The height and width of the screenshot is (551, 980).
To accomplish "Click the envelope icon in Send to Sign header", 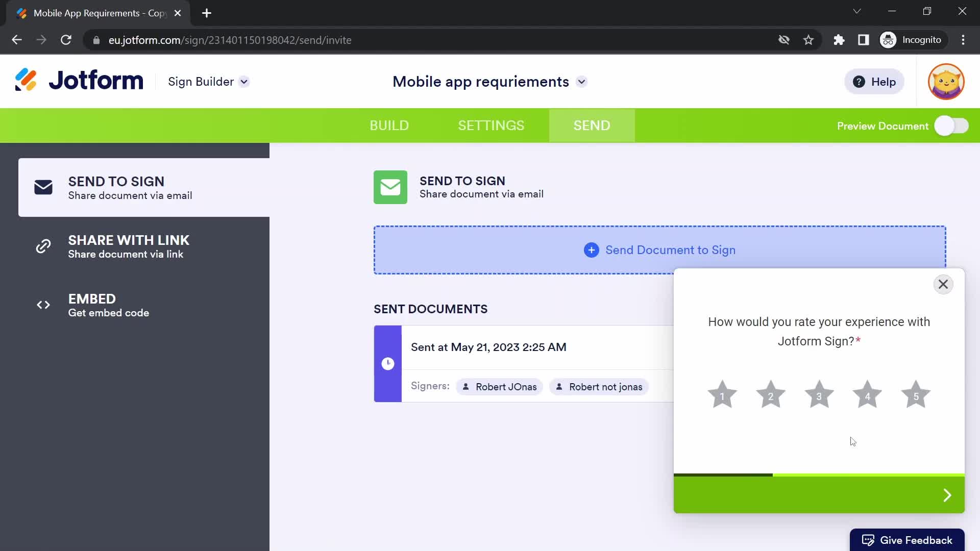I will click(x=391, y=186).
